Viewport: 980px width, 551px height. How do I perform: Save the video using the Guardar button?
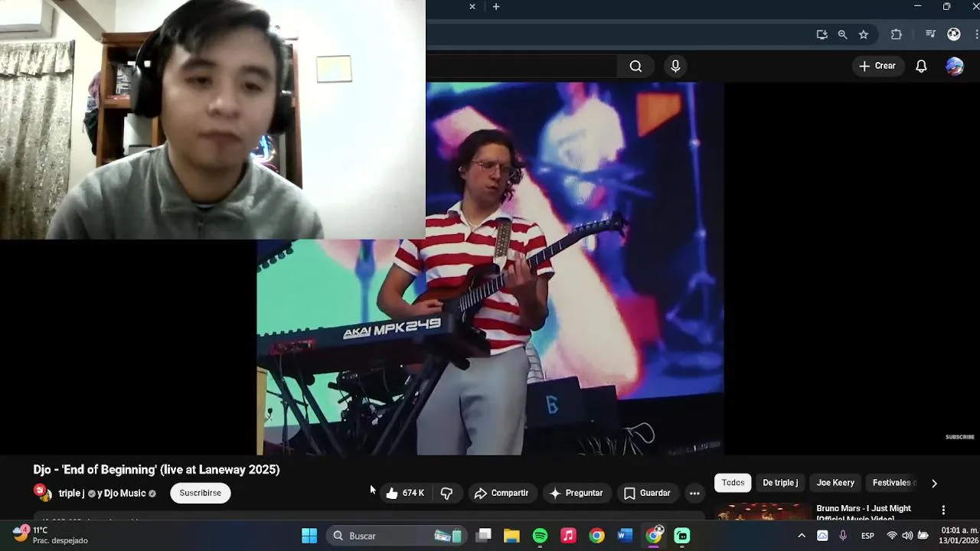647,494
